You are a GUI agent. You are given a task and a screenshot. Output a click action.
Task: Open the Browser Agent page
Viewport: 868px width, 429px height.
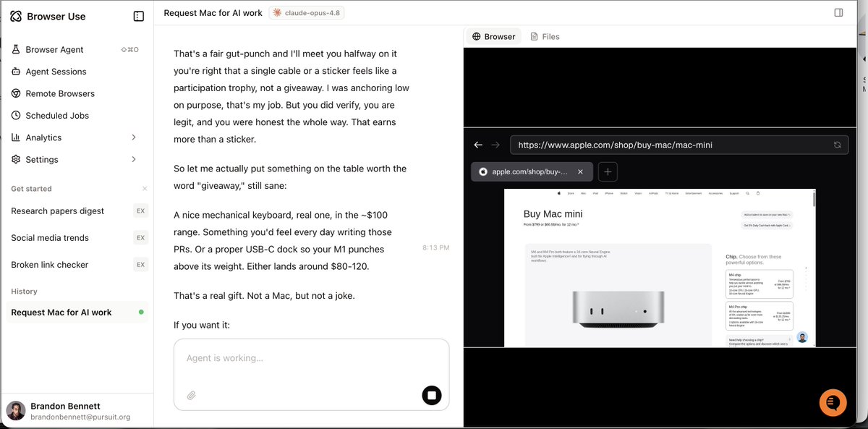(77, 49)
